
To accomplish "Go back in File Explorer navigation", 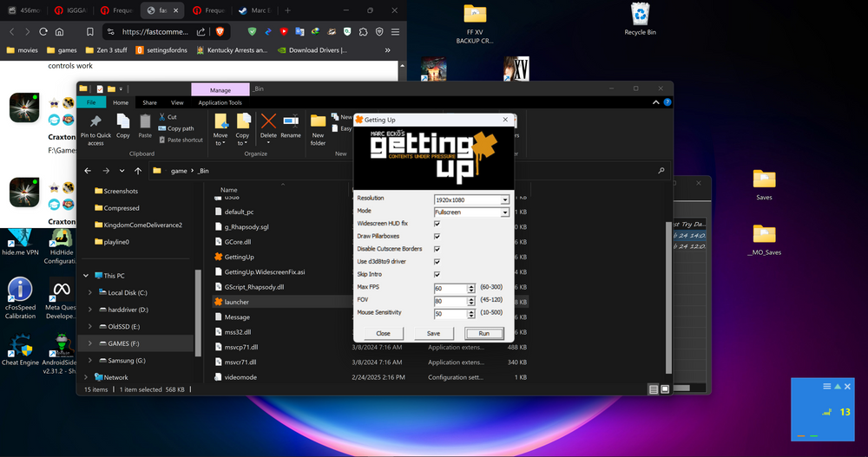I will coord(88,171).
